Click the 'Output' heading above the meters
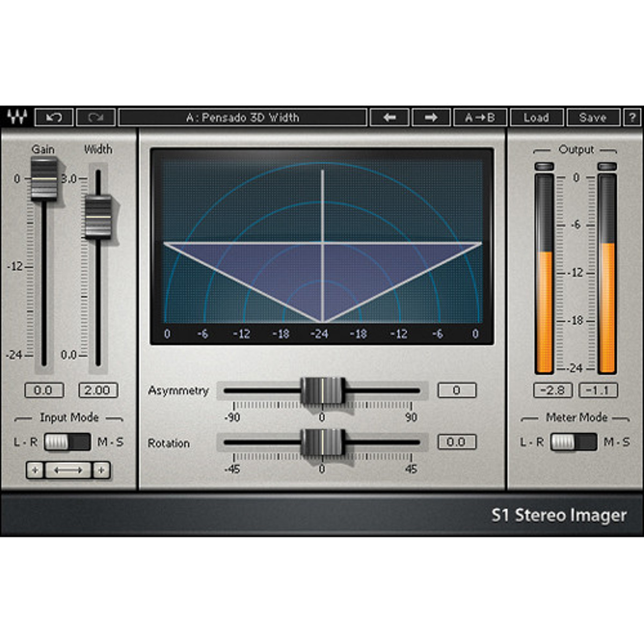The image size is (644, 644). (576, 150)
